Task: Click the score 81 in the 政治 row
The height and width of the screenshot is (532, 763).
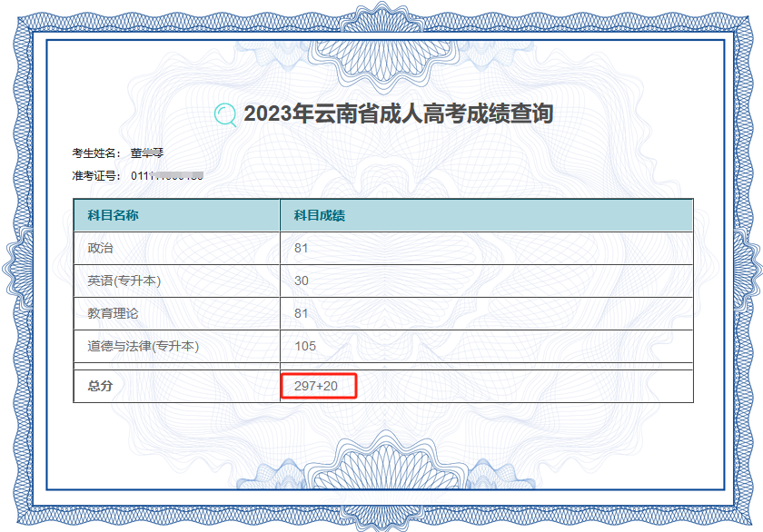Action: click(302, 248)
